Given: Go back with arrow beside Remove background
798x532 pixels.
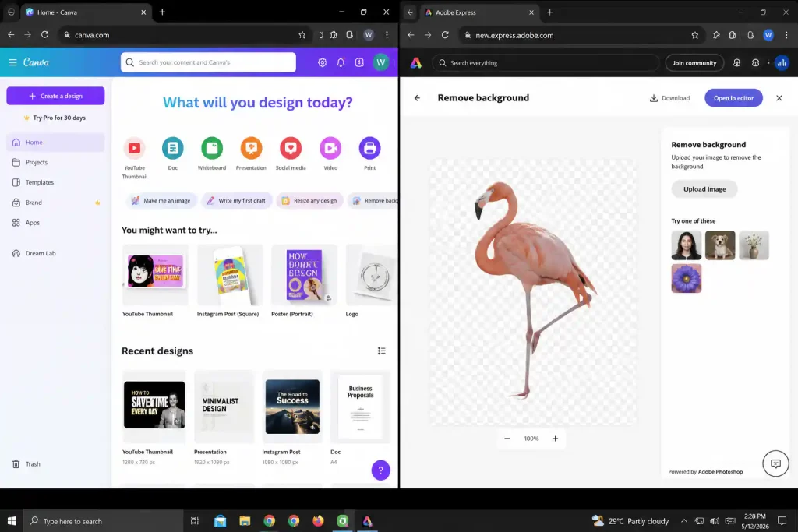Looking at the screenshot, I should click(x=417, y=97).
